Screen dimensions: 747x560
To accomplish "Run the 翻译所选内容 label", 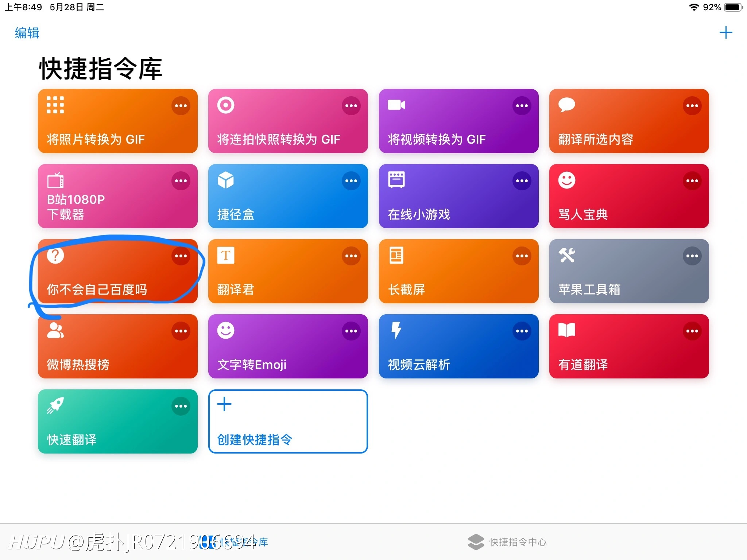I will [596, 139].
